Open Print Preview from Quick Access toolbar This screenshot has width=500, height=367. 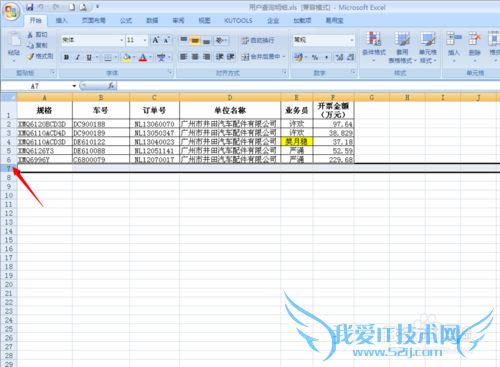coord(83,7)
